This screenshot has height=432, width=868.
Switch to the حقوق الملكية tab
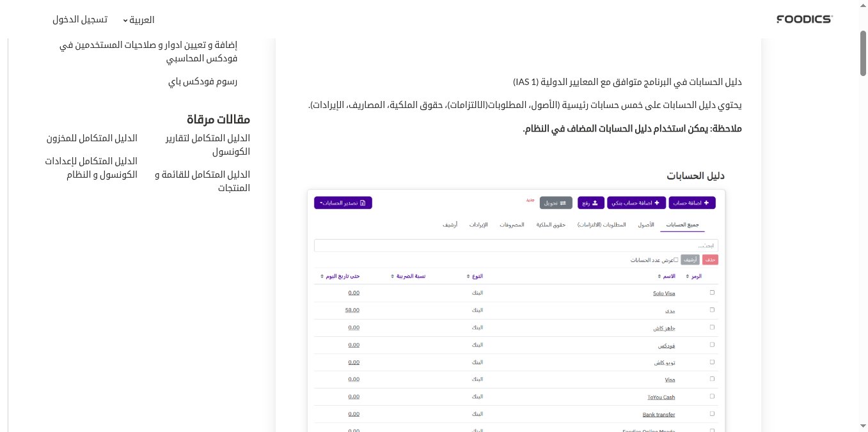pyautogui.click(x=551, y=225)
